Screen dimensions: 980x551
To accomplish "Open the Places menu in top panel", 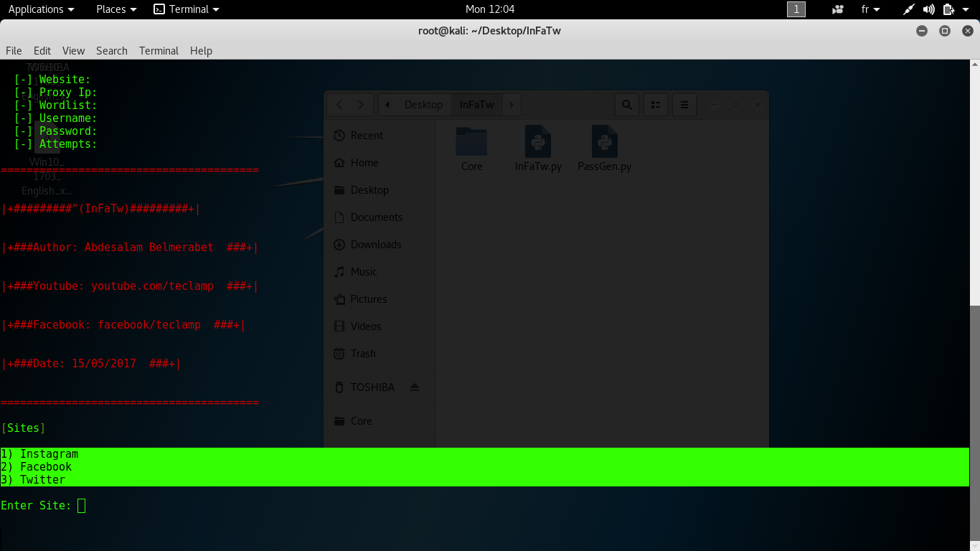I will 116,9.
